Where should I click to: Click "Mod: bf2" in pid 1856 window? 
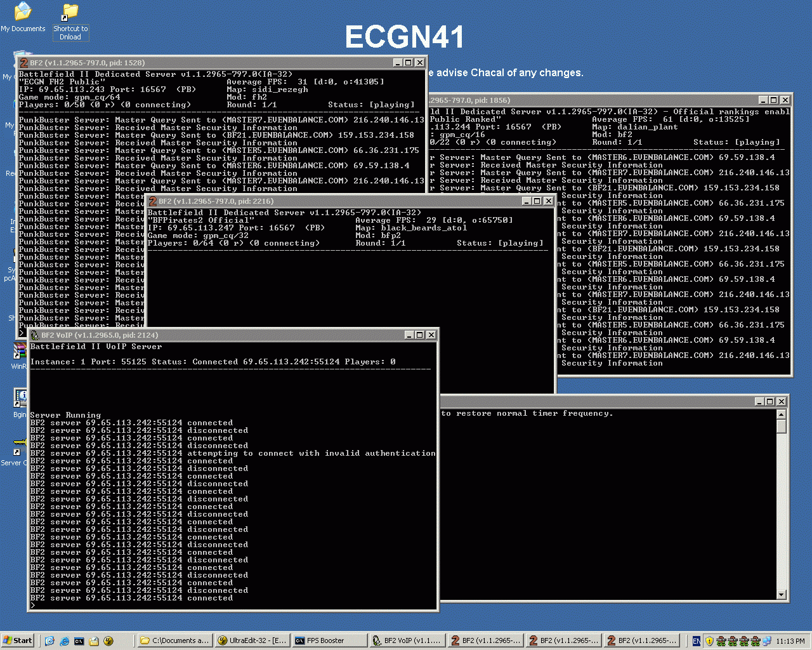tap(612, 135)
